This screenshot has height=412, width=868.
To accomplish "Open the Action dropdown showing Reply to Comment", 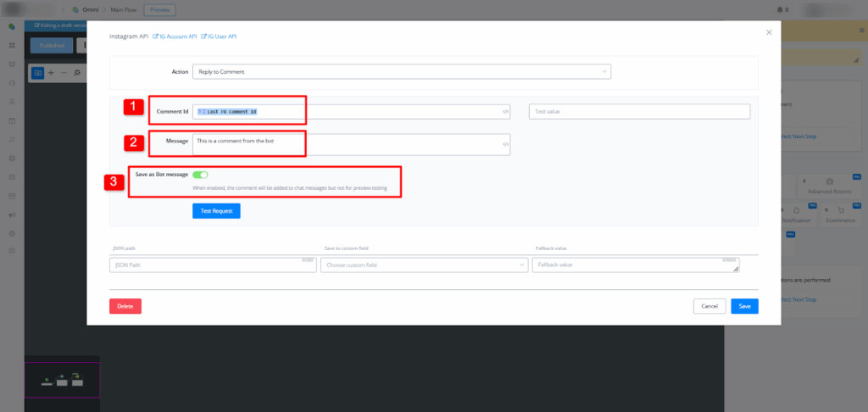I will tap(401, 72).
